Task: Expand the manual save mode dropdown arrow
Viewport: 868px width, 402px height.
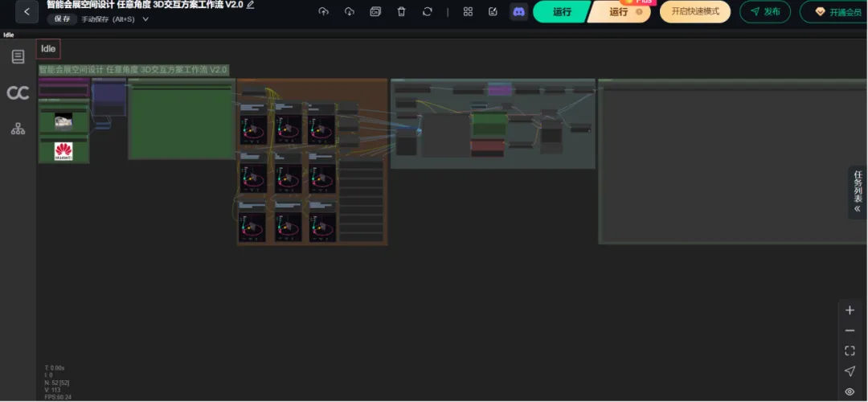Action: point(145,18)
